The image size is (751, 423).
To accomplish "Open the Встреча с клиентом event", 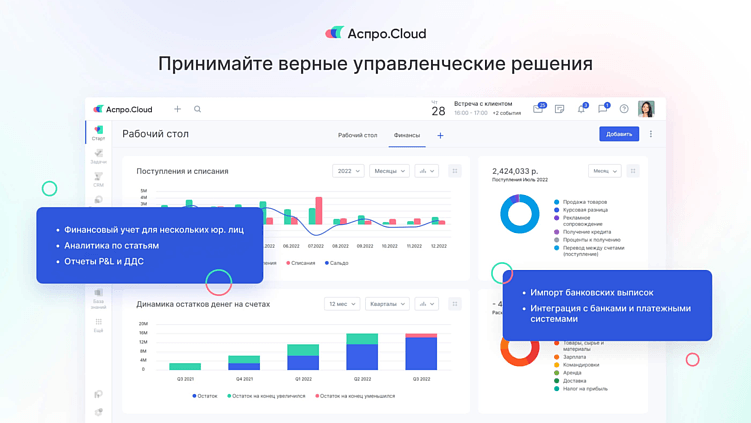I will (483, 104).
